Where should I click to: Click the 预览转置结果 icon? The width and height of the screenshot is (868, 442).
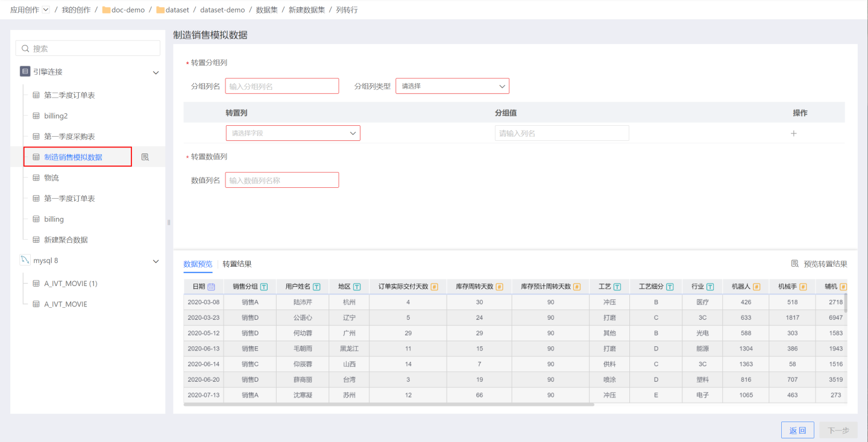click(x=795, y=264)
